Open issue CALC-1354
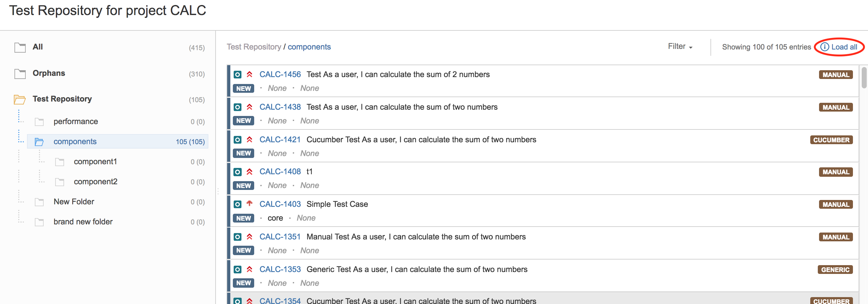868x304 pixels. 280,301
